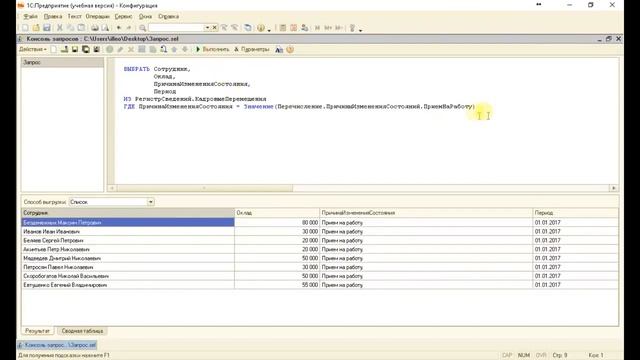640x360 pixels.
Task: Click the NUM indicator in status bar
Action: (x=524, y=356)
